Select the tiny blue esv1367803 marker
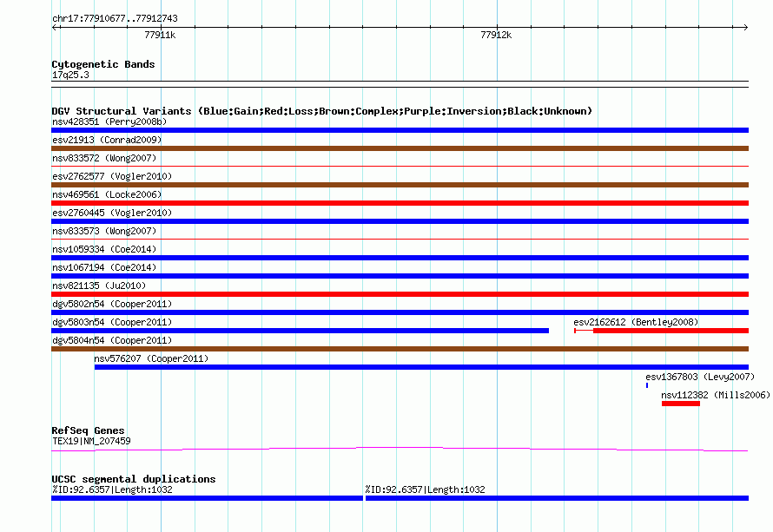Image resolution: width=773 pixels, height=532 pixels. [x=647, y=385]
